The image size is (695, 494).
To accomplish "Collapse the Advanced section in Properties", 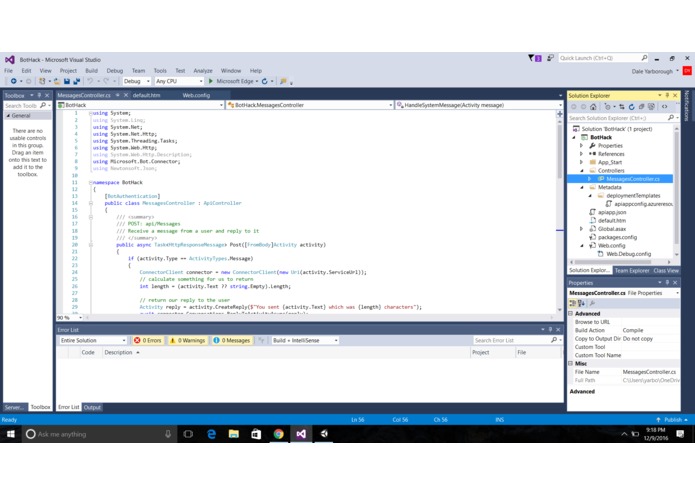I will click(x=571, y=314).
